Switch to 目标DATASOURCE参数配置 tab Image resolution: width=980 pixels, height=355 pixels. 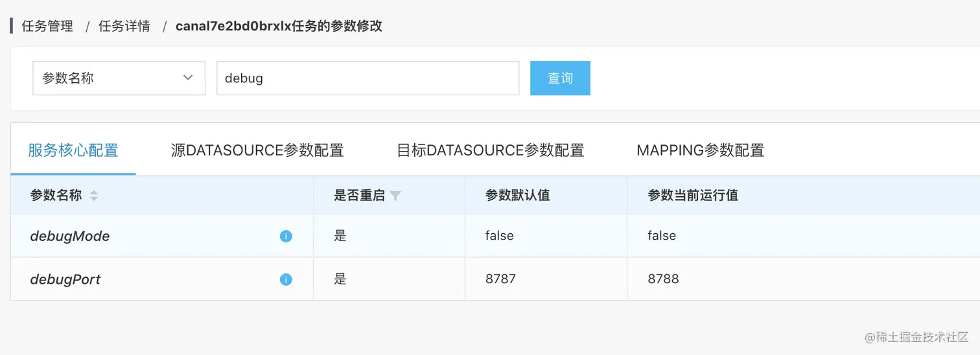tap(491, 150)
